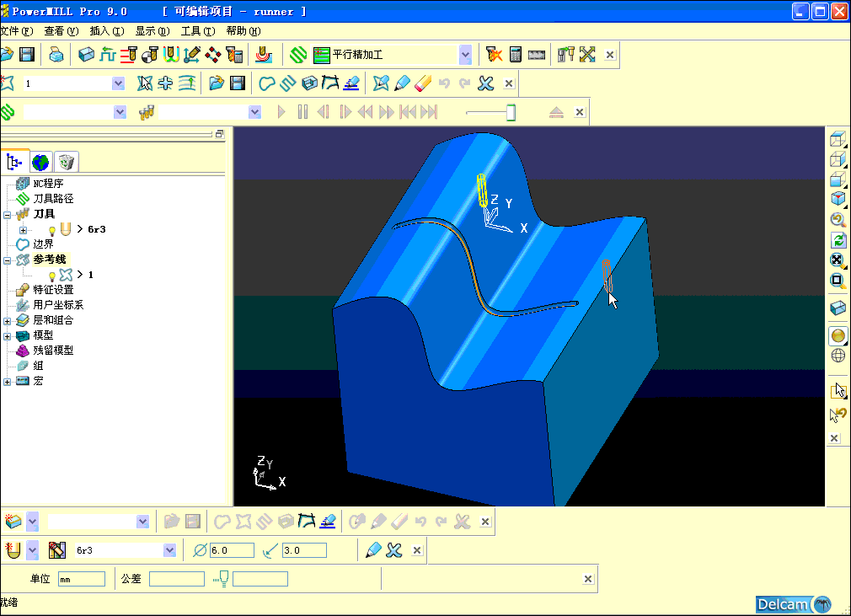This screenshot has height=616, width=851.
Task: Open the tool selection dropdown in simulation bar
Action: [254, 112]
